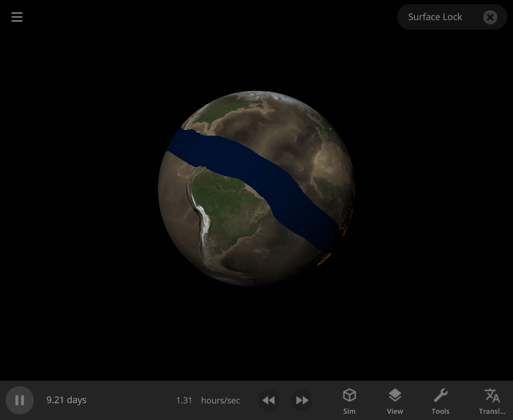Click the 9.21 days elapsed time
The height and width of the screenshot is (420, 513).
pos(67,400)
